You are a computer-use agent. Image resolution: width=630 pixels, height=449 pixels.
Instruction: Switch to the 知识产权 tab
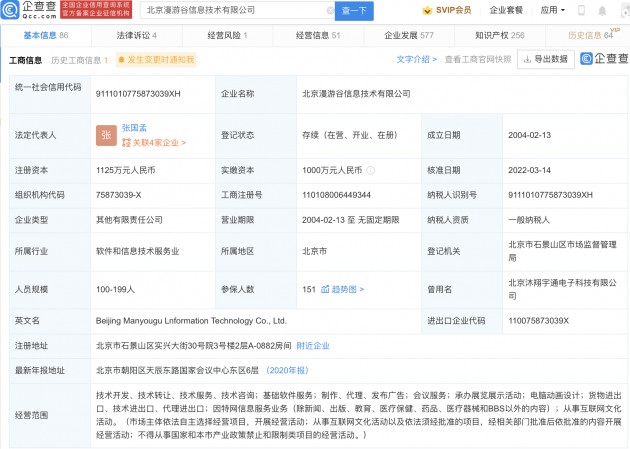click(x=500, y=35)
